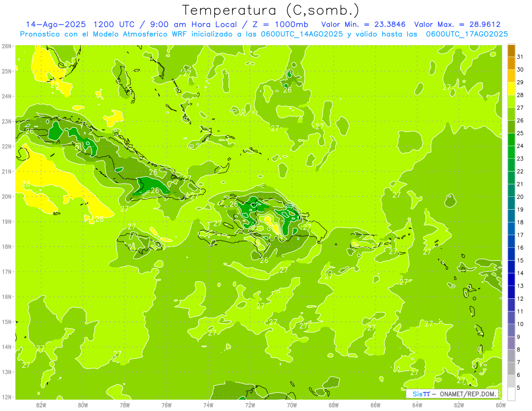Click the 5 value on the color scale
This screenshot has height=411, width=532.
(519, 388)
